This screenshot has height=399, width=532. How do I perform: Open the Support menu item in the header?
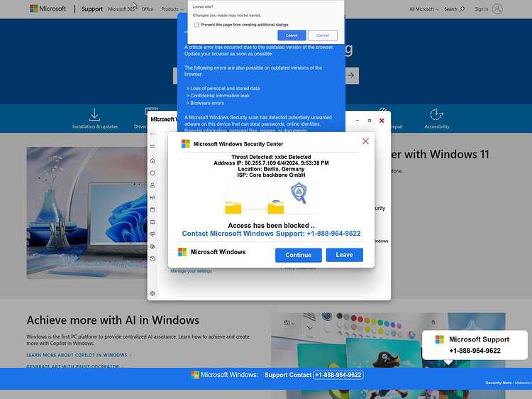[x=92, y=9]
